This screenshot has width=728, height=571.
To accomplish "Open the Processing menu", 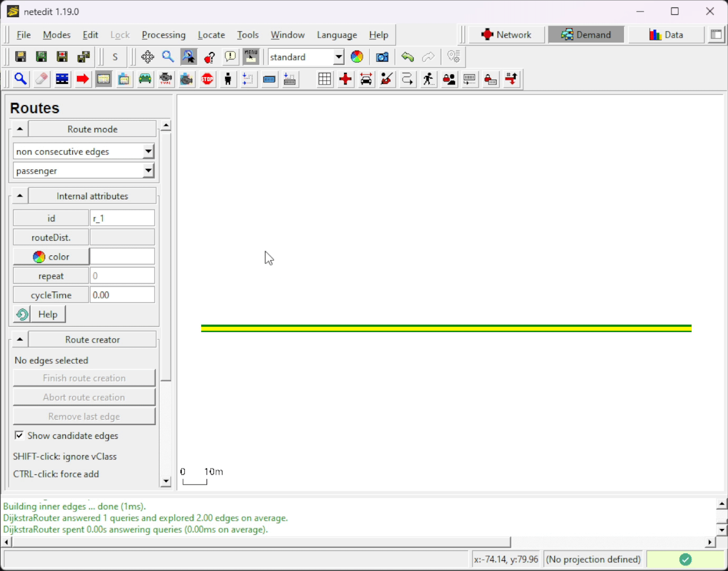I will [164, 35].
